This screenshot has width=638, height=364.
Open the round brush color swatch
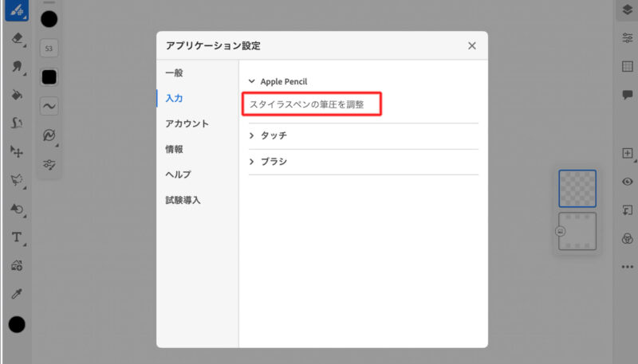click(49, 19)
